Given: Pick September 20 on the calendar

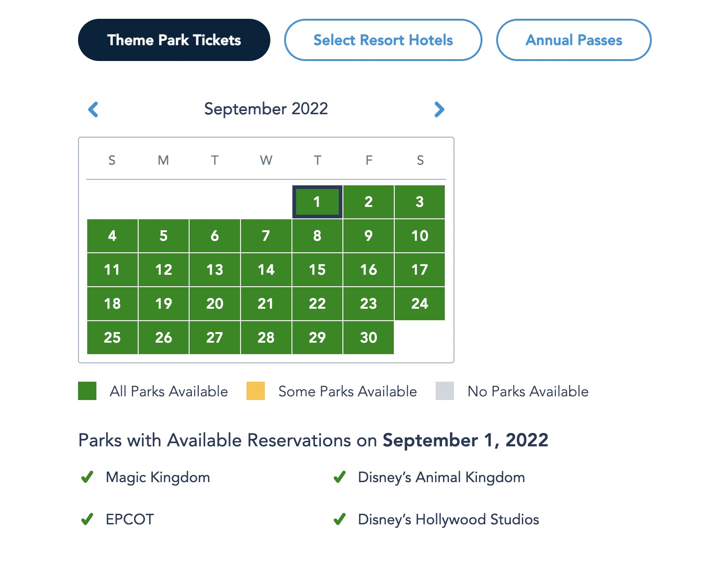Looking at the screenshot, I should coord(215,304).
